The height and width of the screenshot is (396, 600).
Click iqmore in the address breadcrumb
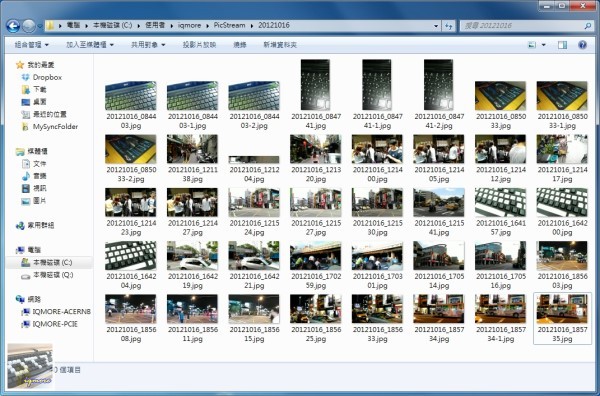189,26
